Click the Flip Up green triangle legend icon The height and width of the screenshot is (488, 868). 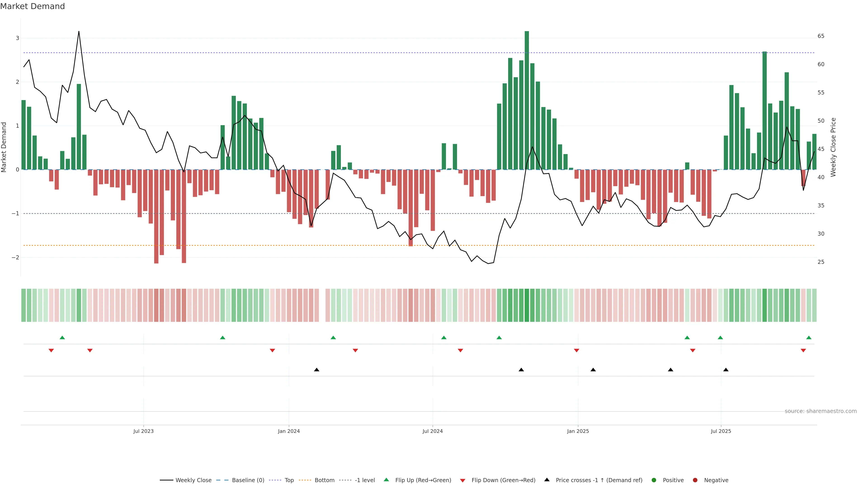click(x=386, y=480)
